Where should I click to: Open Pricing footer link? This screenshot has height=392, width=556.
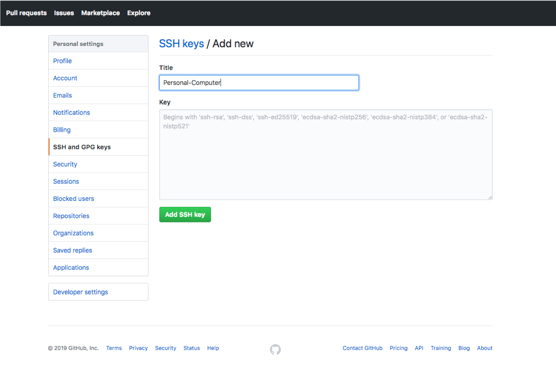pos(398,348)
